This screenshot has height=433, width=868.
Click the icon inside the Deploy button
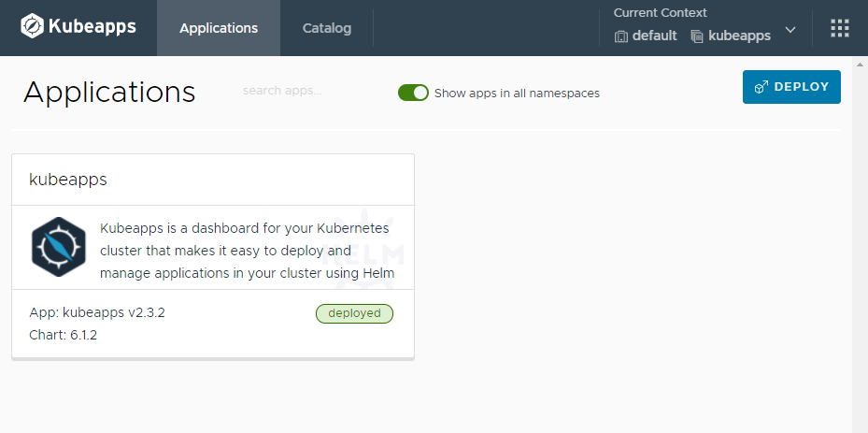tap(761, 87)
